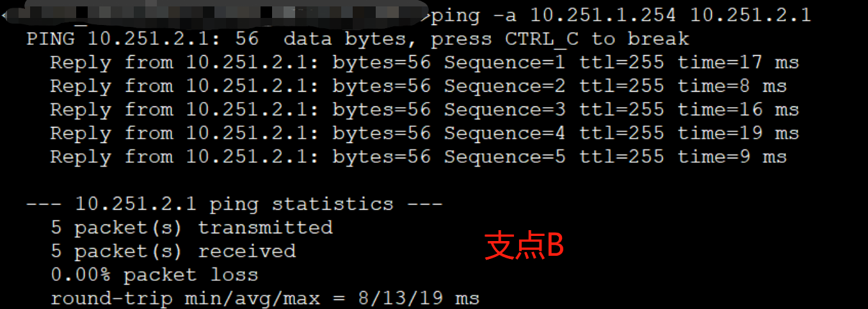The width and height of the screenshot is (868, 309).
Task: Click source address 10.251.1.254 in command
Action: click(x=604, y=15)
